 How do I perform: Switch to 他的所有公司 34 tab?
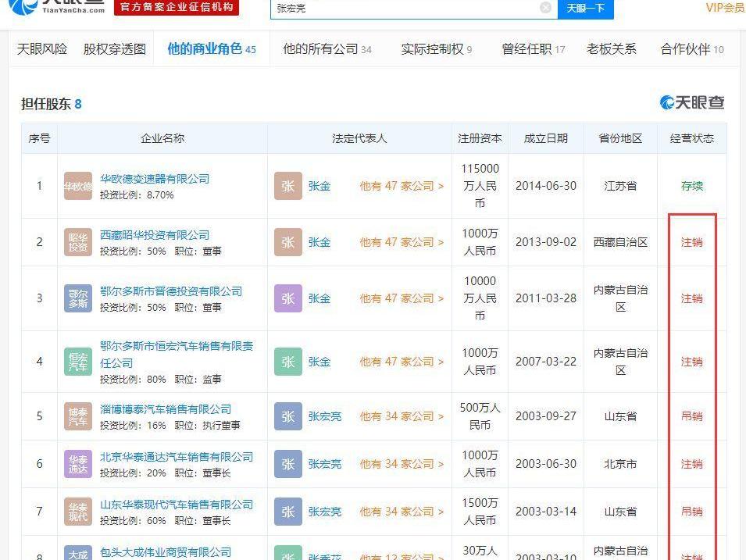coord(327,49)
